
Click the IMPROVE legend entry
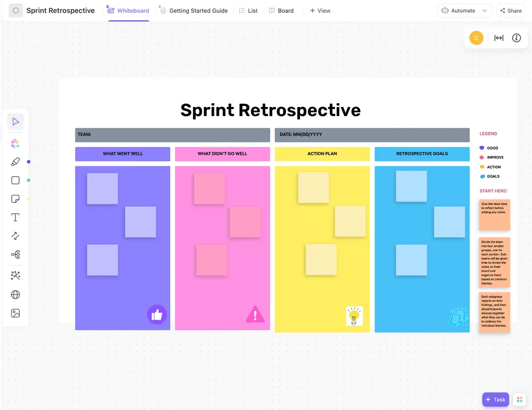[492, 157]
